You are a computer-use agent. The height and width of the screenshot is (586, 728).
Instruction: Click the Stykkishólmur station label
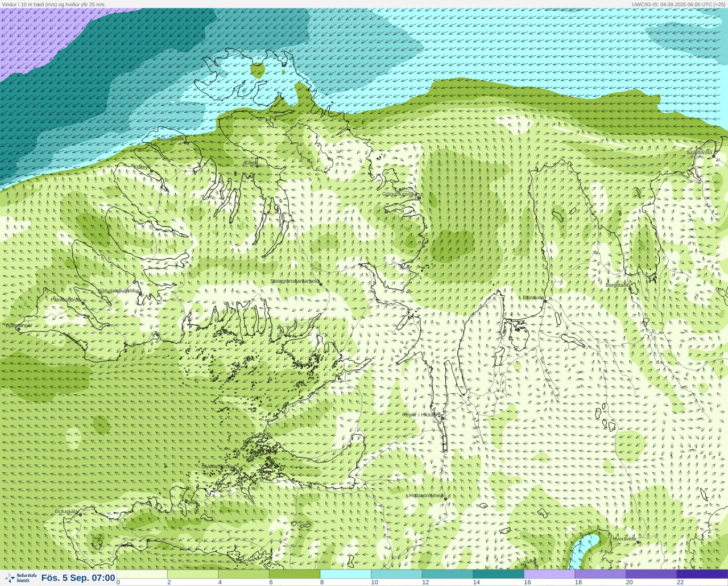pyautogui.click(x=217, y=467)
